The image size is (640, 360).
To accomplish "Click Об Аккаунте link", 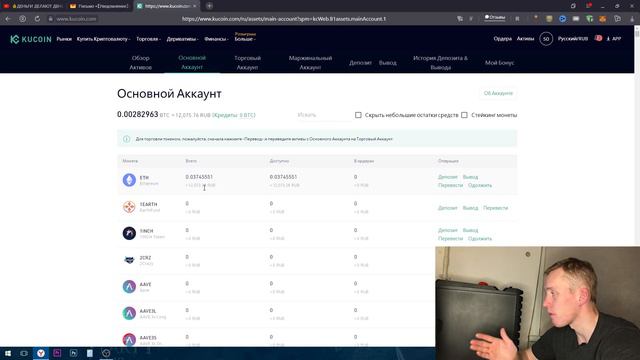I will pos(498,93).
